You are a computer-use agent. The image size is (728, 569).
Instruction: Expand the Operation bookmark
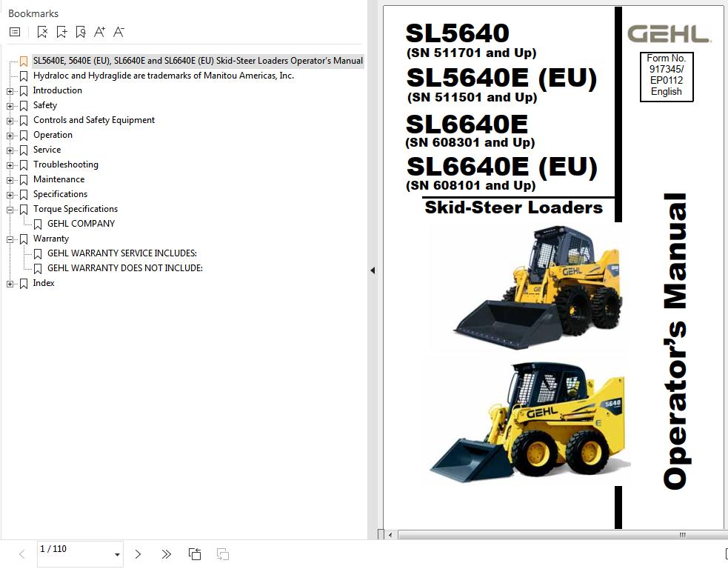pos(10,136)
